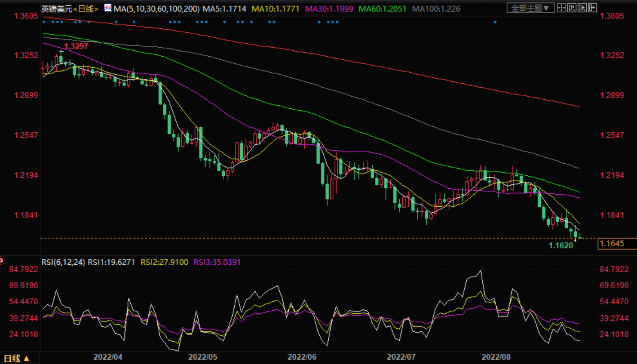Screen dimensions: 637x364
Task: Click the chart playback icon
Action: pyautogui.click(x=582, y=8)
